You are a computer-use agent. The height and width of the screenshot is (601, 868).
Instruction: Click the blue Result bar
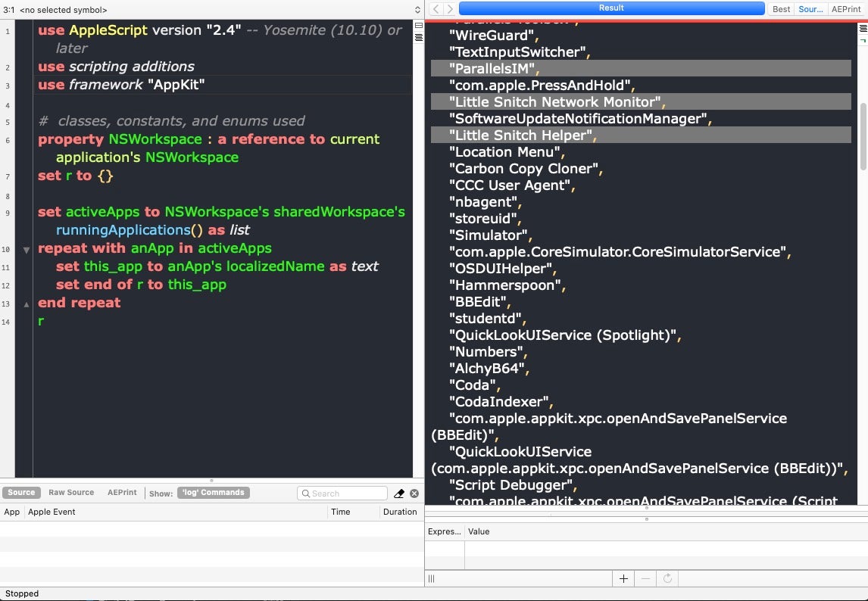[x=611, y=8]
